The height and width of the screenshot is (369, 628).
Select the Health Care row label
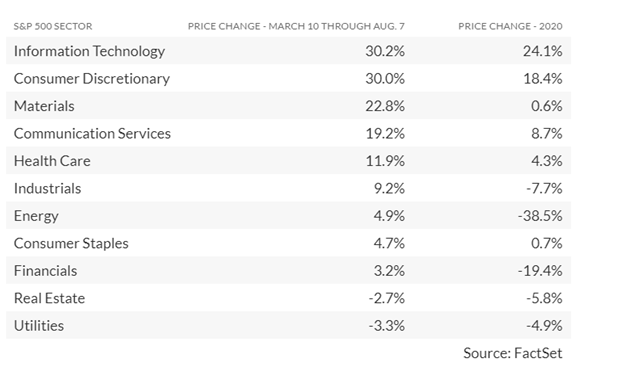coord(52,161)
